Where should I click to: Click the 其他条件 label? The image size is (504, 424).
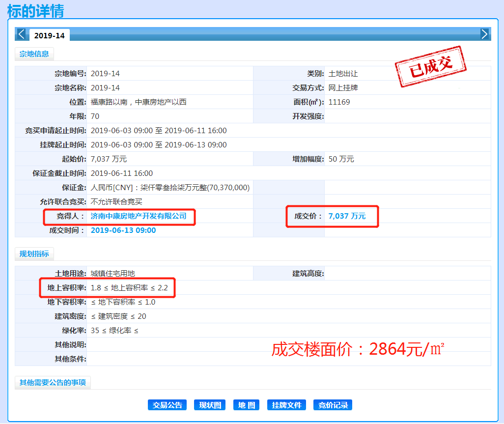click(x=70, y=359)
